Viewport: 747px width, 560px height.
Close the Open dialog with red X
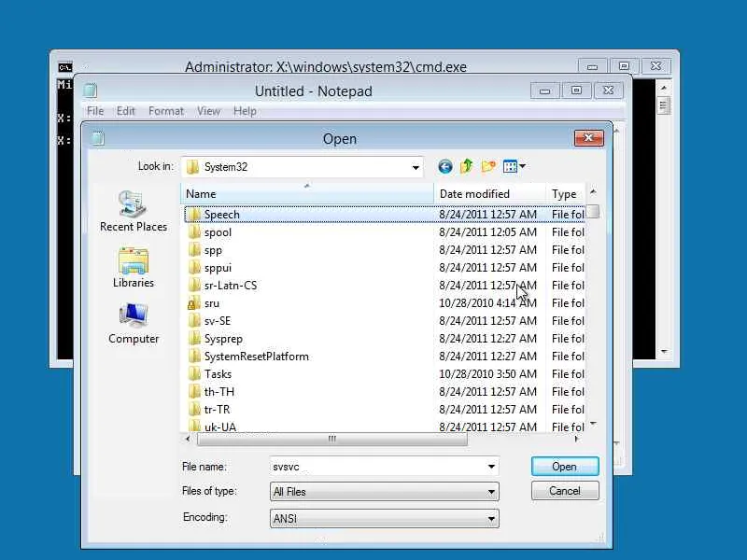click(589, 138)
